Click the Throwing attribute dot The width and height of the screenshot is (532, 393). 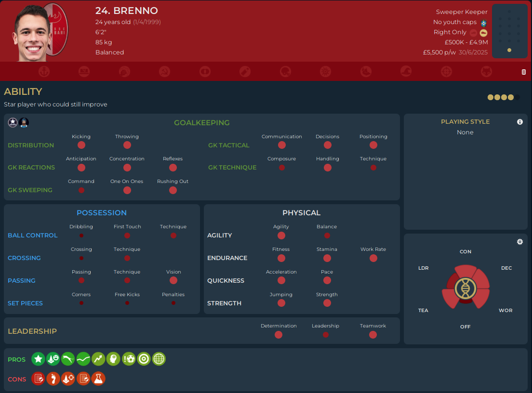click(127, 145)
